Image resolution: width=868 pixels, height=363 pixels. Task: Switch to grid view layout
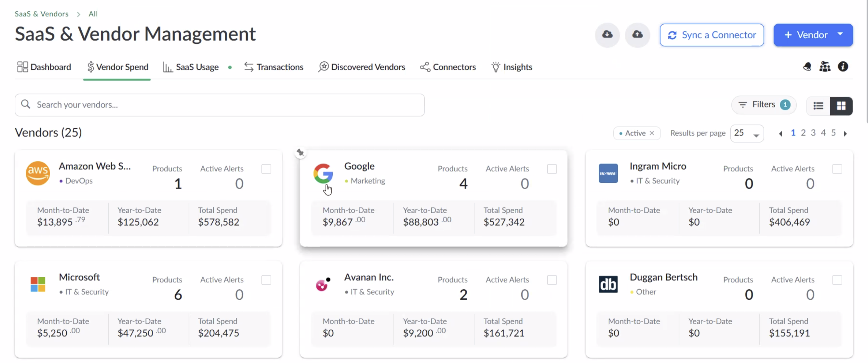click(841, 106)
